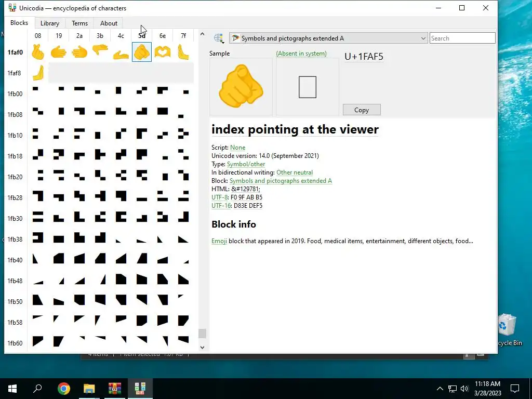
Task: Switch to the Terms tab
Action: tap(79, 23)
